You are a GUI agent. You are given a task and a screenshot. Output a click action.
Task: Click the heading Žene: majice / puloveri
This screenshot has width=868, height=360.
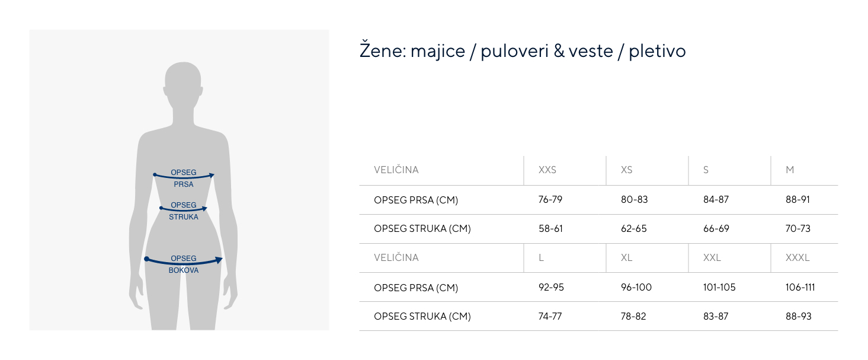coord(523,51)
